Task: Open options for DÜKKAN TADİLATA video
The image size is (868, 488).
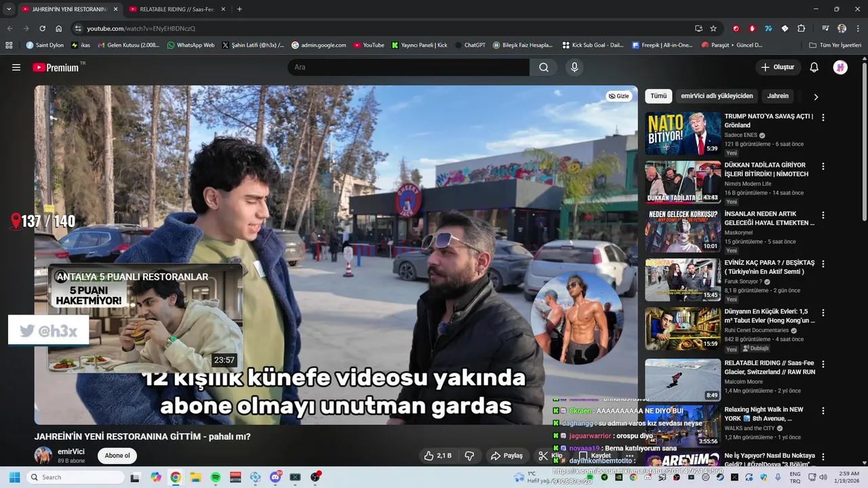Action: (823, 166)
